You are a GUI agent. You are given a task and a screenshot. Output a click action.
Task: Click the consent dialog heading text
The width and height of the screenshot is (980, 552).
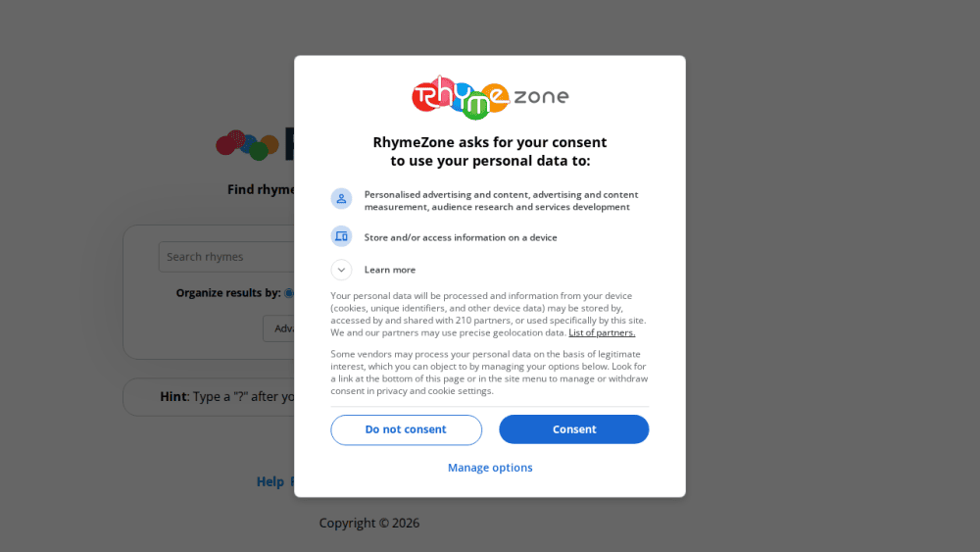(x=490, y=151)
